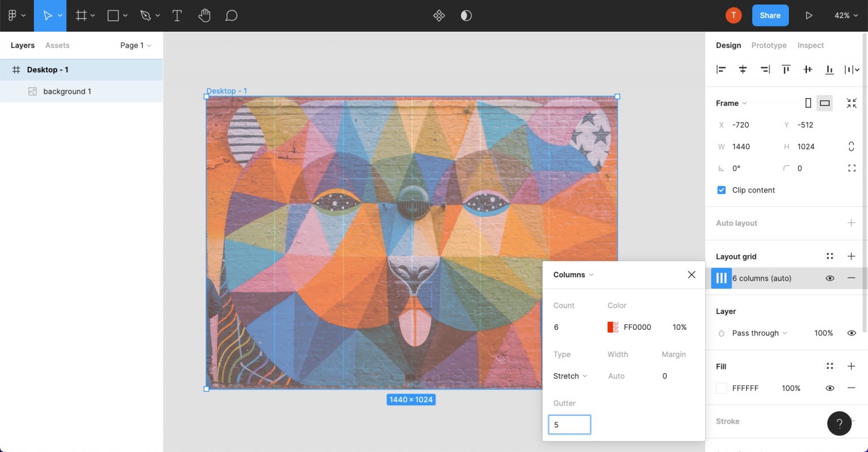Open the 42% zoom dropdown

(845, 16)
